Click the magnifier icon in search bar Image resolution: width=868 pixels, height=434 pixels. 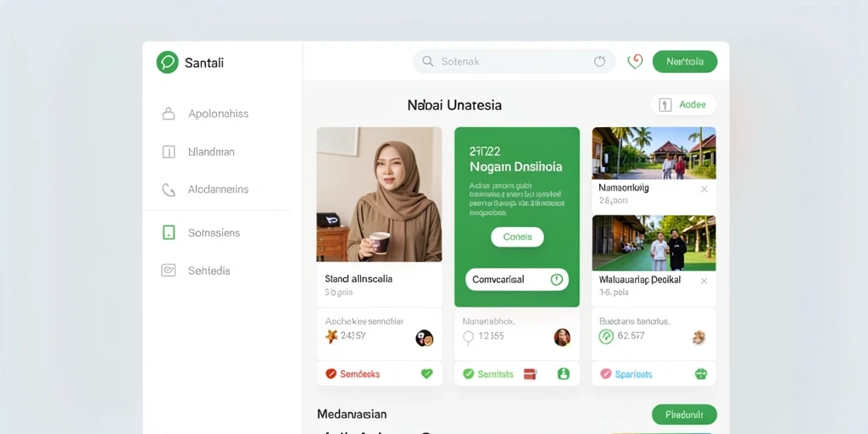click(x=427, y=61)
